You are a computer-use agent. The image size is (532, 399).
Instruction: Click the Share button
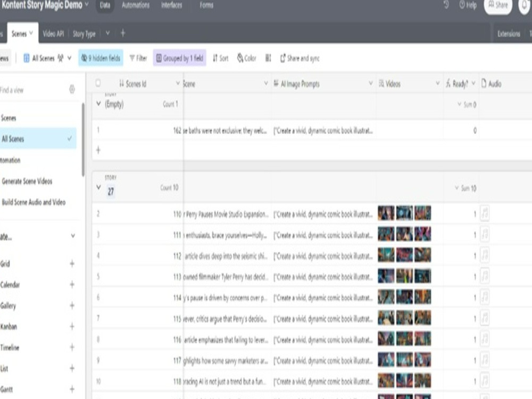(x=498, y=5)
